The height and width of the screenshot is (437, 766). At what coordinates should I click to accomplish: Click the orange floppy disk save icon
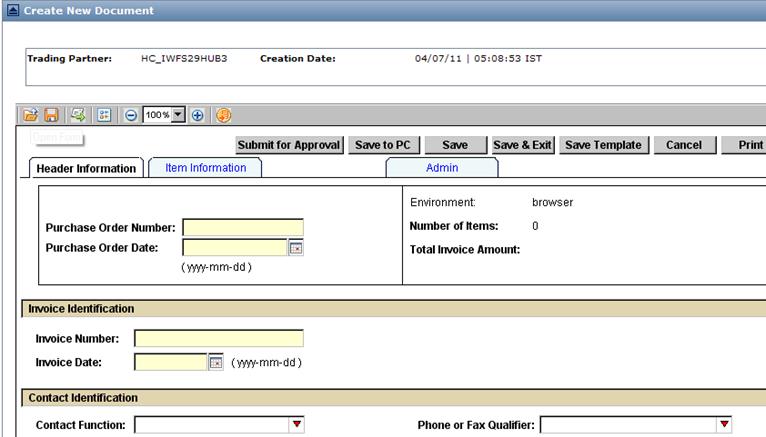52,115
